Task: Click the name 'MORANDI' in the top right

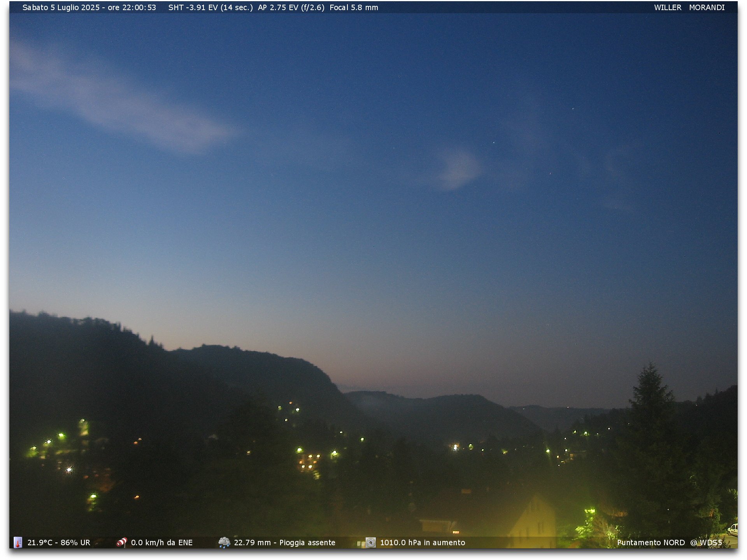Action: [707, 7]
